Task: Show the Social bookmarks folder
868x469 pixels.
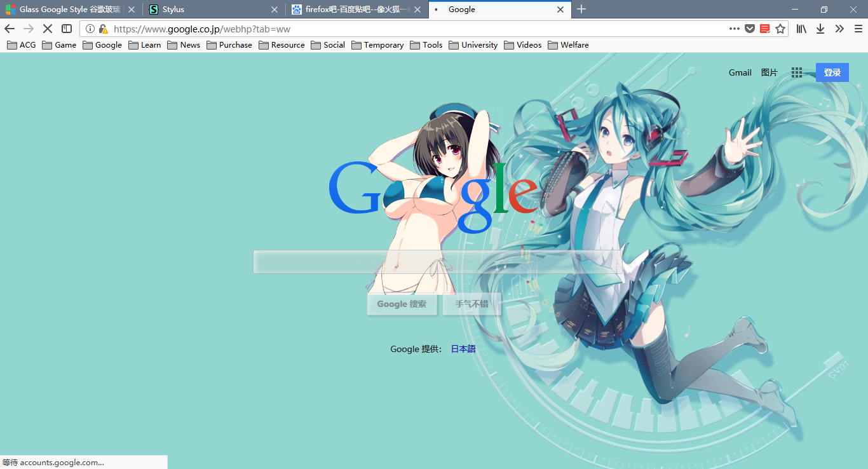Action: click(328, 45)
